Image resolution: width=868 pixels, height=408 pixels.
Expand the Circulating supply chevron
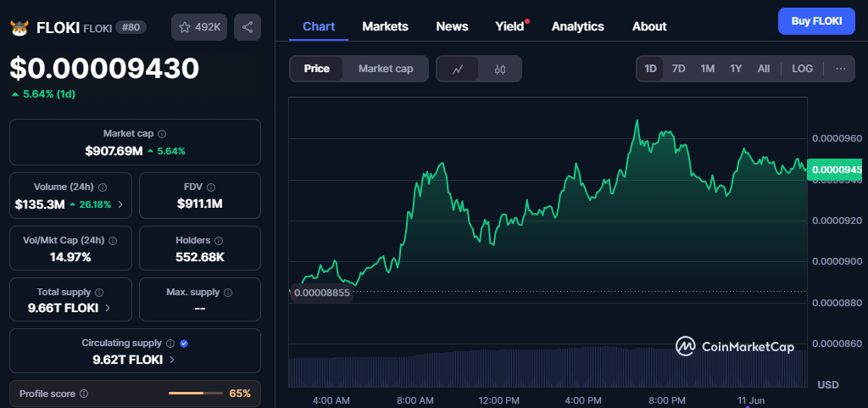tap(172, 360)
